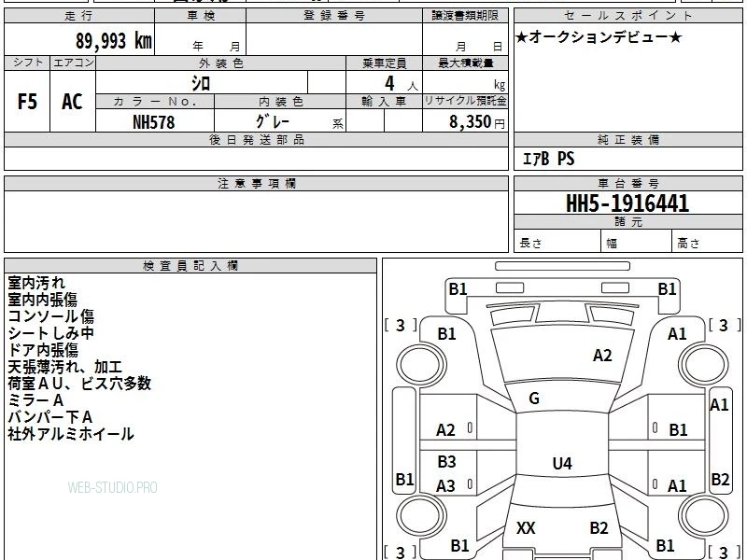The image size is (747, 560).
Task: Select the seating capacity 4 人
Action: 401,84
